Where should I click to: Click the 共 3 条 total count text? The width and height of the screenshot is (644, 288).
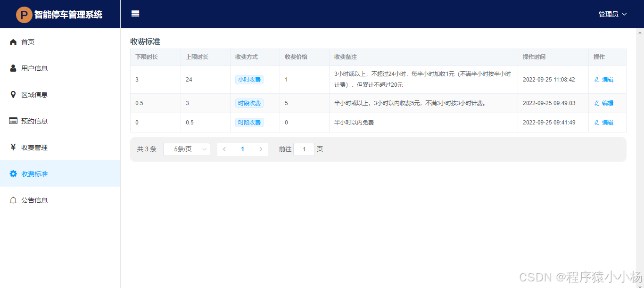(147, 149)
